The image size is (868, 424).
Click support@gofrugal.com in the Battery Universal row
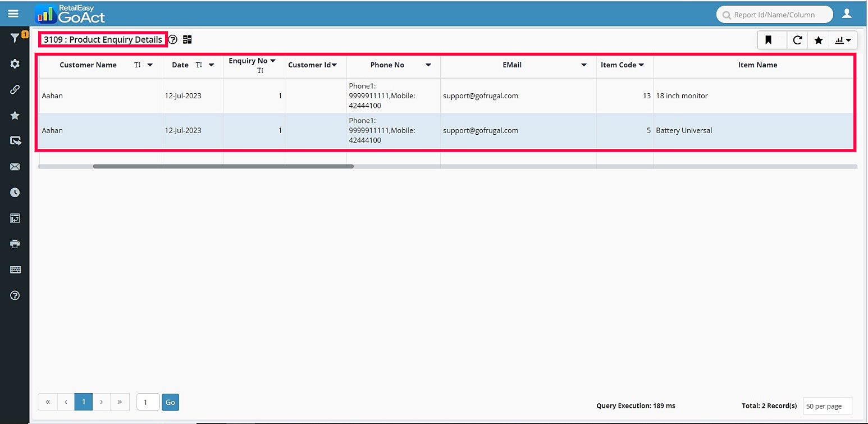pyautogui.click(x=481, y=131)
